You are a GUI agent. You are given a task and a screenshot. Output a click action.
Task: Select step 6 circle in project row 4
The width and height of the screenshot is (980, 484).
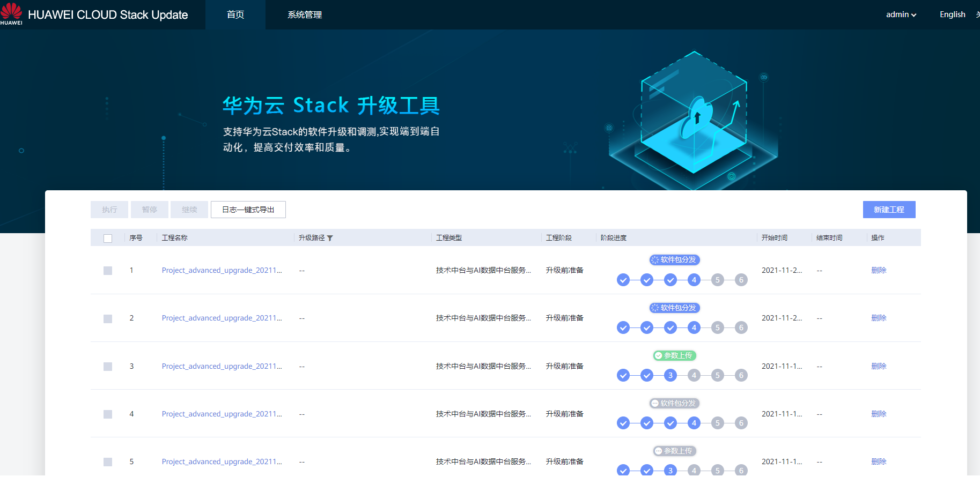tap(741, 423)
